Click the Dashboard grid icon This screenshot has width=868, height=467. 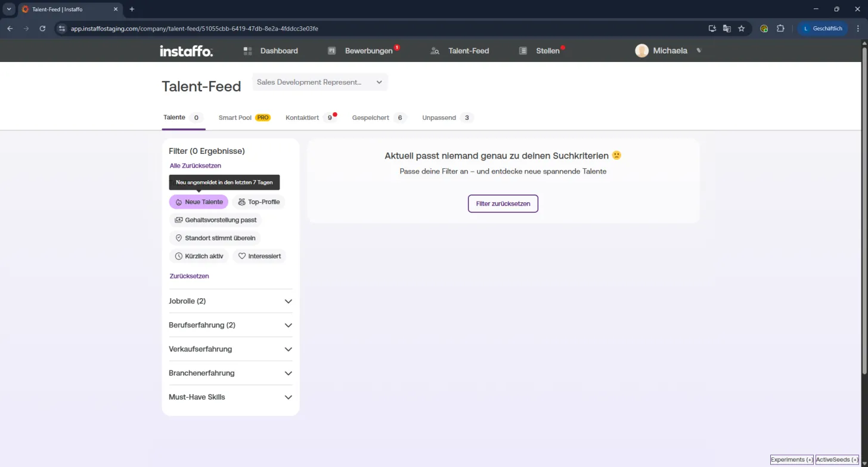248,51
